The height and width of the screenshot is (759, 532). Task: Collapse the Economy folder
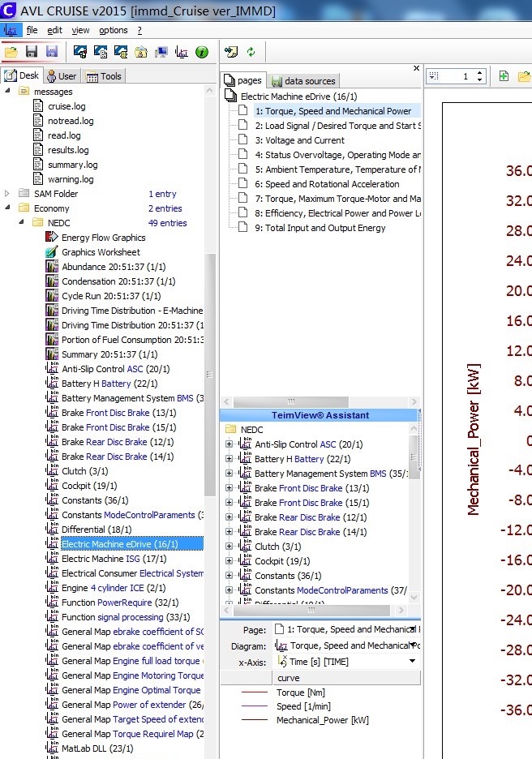(7, 207)
